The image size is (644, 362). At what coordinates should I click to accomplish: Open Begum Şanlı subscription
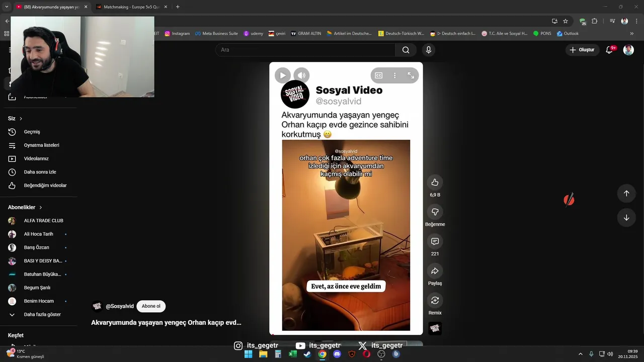38,288
